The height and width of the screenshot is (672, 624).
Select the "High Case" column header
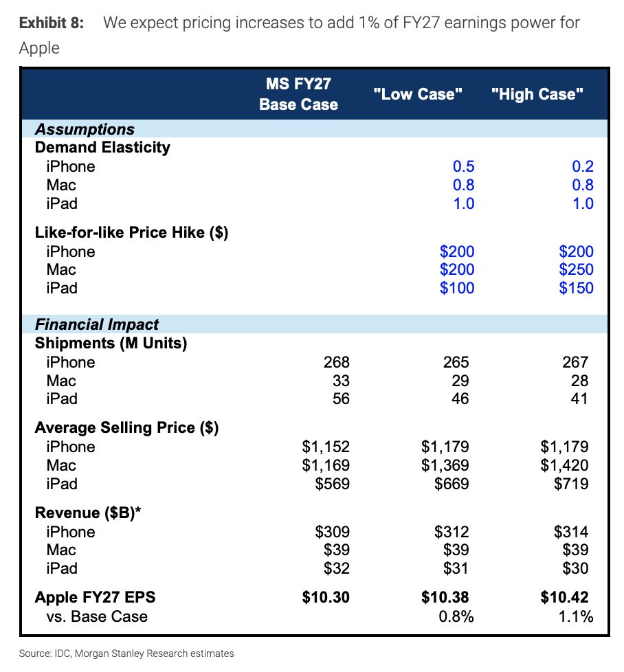(537, 94)
